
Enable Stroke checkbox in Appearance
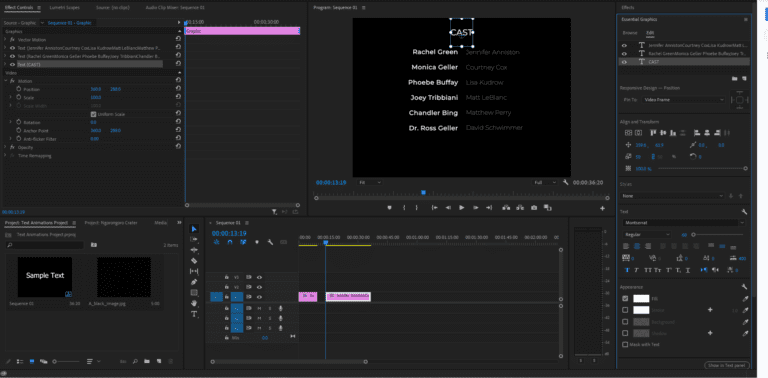(x=625, y=310)
